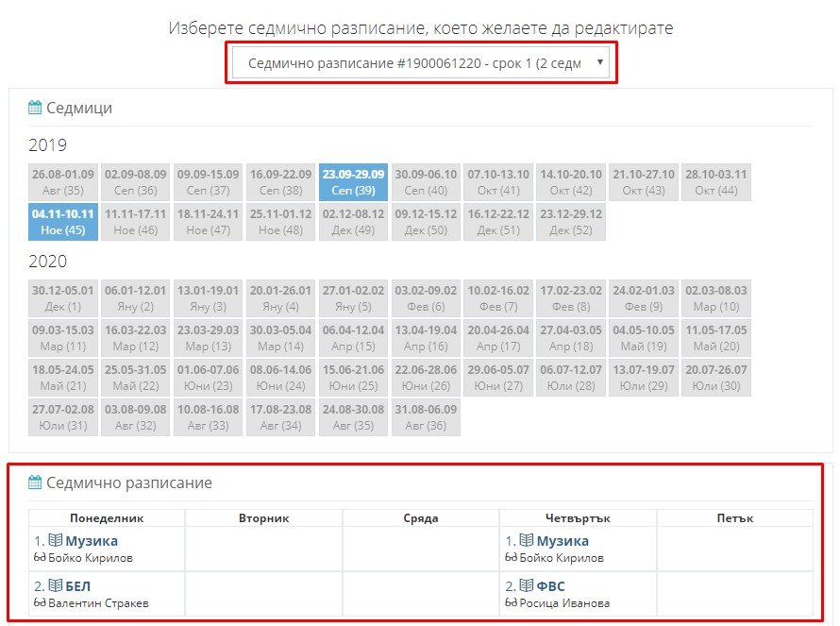The width and height of the screenshot is (840, 626).
Task: Select week 06.01-12.01 Яну (2)
Action: (x=136, y=298)
